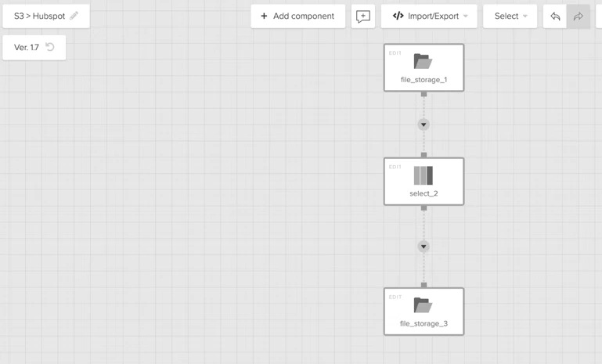Click the arrow connector below file_storage_1
Screen dimensions: 602x364
424,124
